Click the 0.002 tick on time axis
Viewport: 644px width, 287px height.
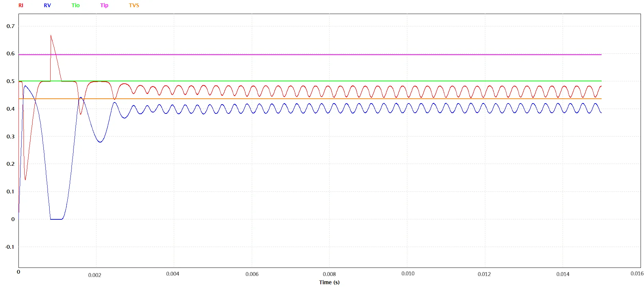pyautogui.click(x=95, y=275)
